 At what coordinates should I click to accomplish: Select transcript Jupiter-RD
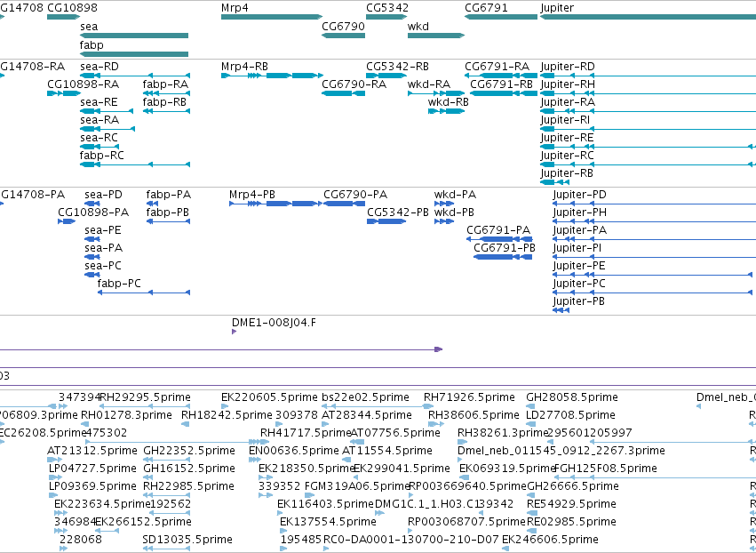coord(568,67)
